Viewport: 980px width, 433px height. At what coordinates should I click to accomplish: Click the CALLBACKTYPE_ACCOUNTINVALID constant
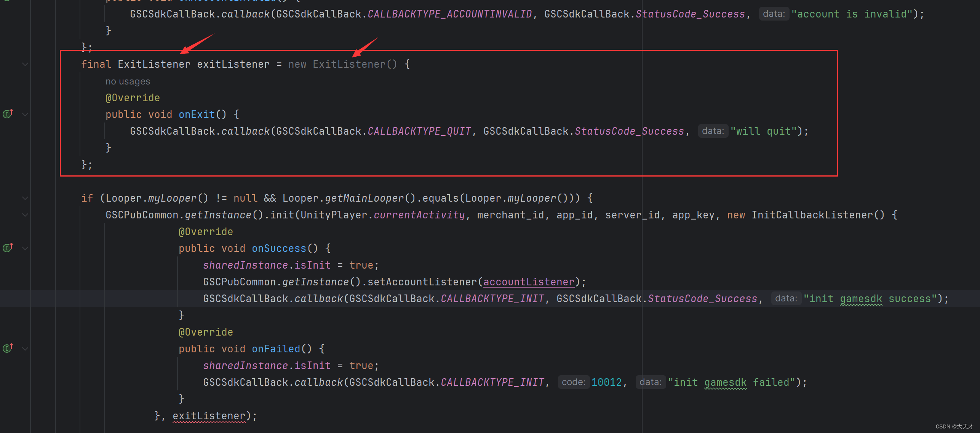coord(450,14)
